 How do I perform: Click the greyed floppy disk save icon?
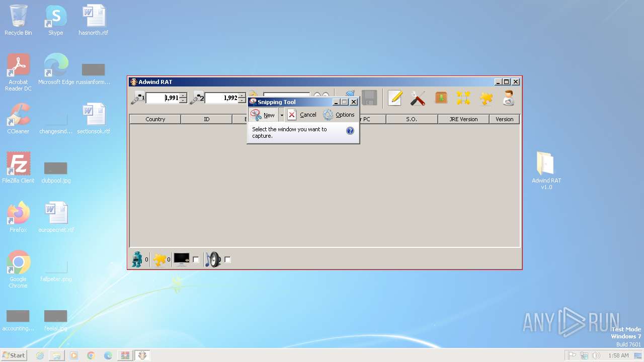pos(370,98)
